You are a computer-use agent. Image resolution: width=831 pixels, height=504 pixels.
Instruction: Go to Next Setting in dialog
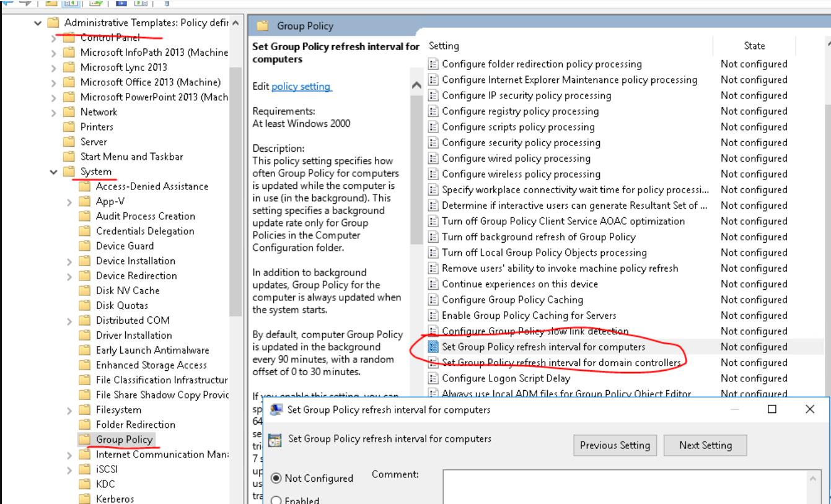(705, 445)
